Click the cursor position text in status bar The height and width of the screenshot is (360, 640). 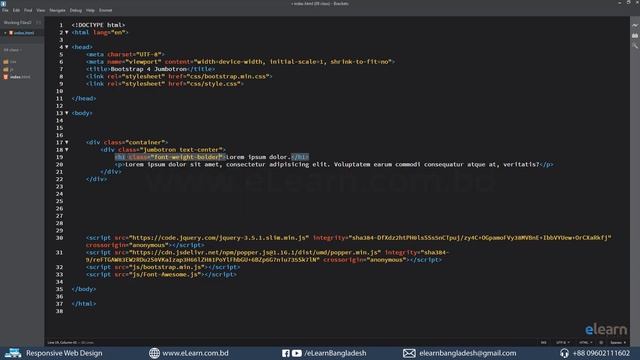62,342
